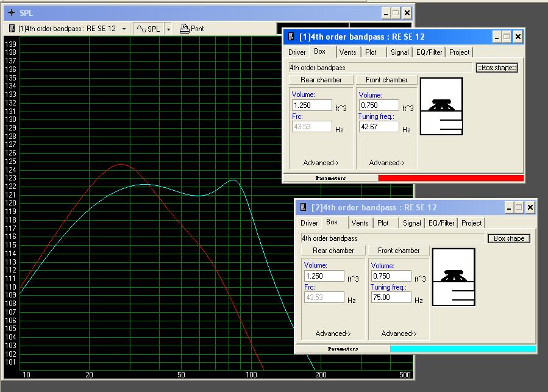
Task: Expand Advanced options under Front chamber, design 2
Action: (x=399, y=333)
